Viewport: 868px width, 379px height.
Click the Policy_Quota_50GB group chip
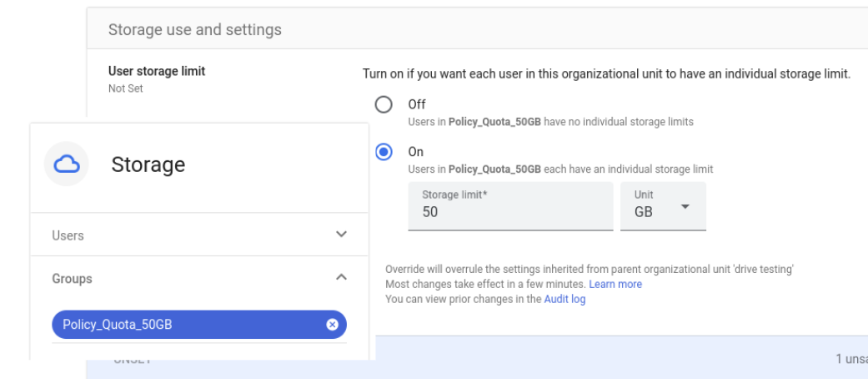(199, 325)
